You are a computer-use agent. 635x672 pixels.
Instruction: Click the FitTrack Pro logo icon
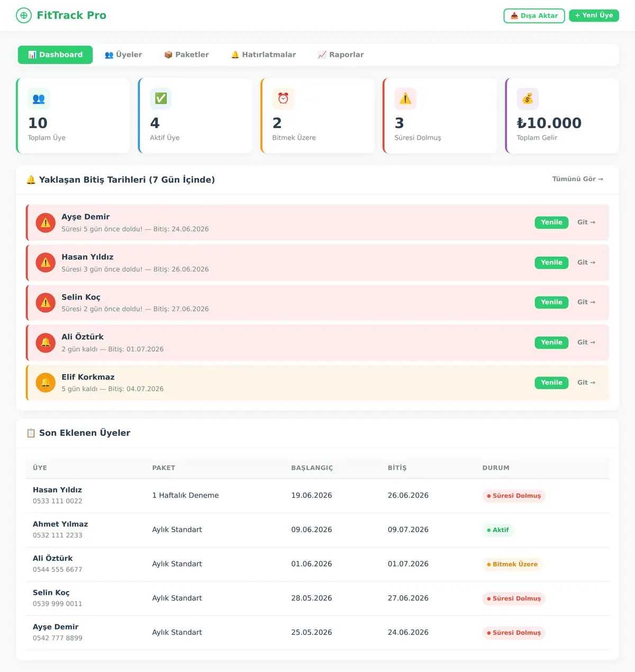pyautogui.click(x=24, y=15)
